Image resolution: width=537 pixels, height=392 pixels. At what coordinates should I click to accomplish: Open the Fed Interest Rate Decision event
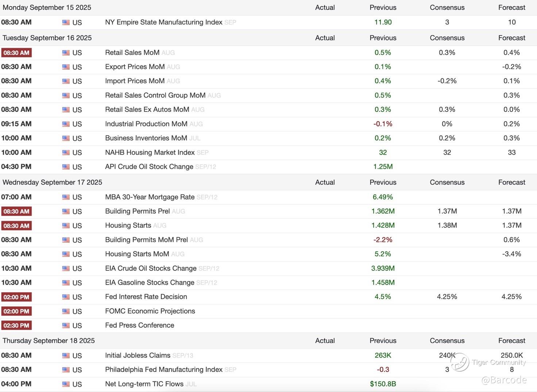coord(146,297)
